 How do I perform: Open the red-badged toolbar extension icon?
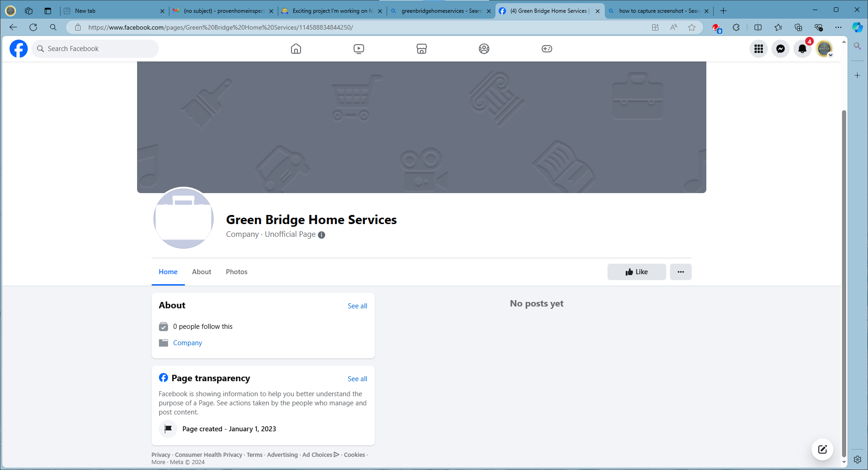tap(716, 27)
